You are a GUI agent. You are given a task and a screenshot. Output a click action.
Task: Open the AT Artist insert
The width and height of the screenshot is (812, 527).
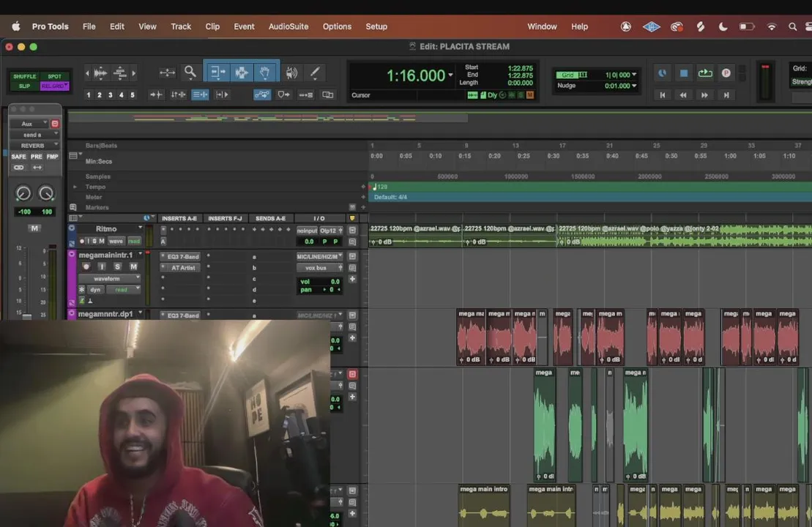pyautogui.click(x=182, y=268)
